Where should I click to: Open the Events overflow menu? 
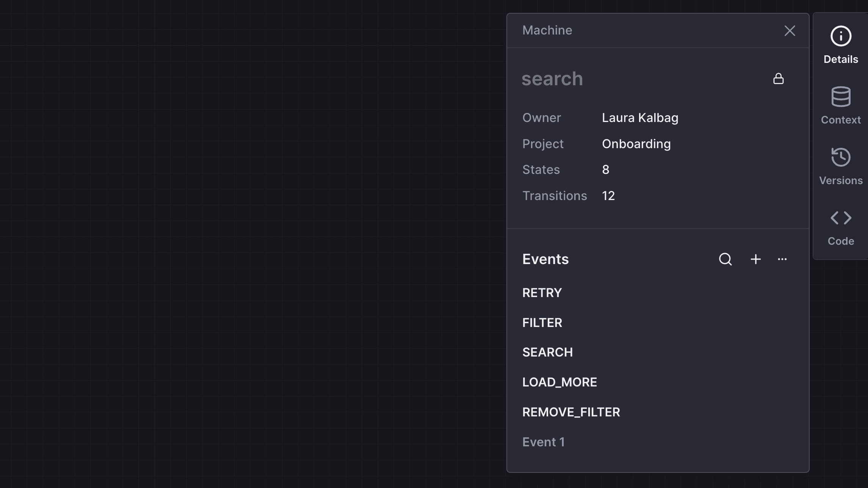[x=782, y=259]
